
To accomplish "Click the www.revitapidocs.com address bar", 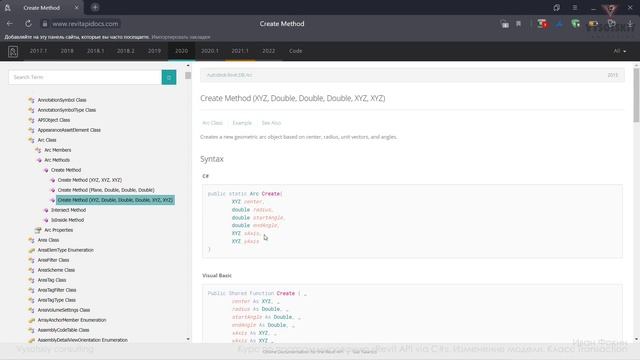I will pyautogui.click(x=85, y=24).
